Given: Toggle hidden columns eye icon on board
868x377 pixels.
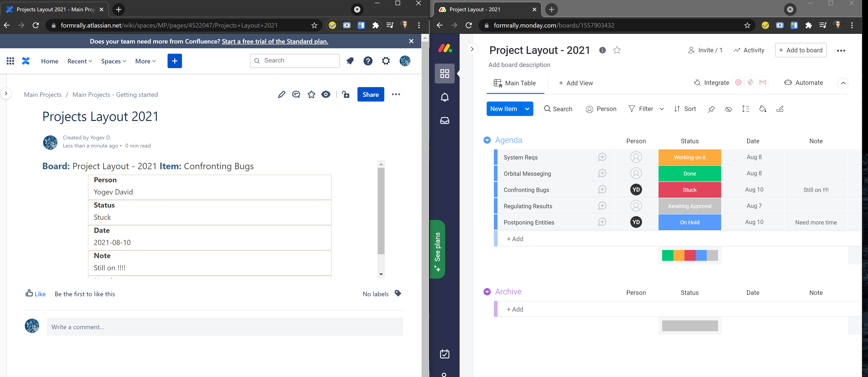Looking at the screenshot, I should [728, 109].
